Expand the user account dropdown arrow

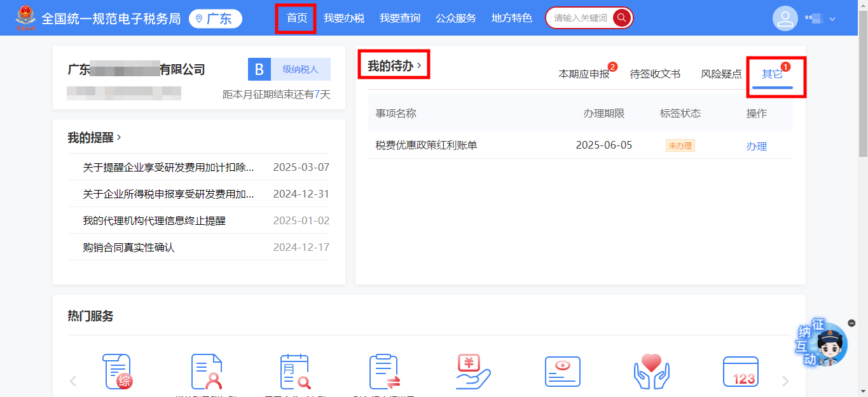[x=832, y=19]
